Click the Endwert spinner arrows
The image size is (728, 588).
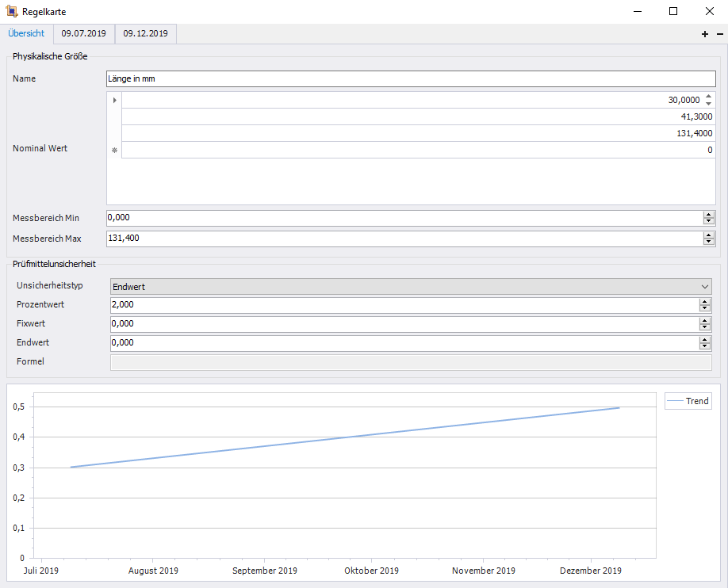tap(705, 343)
